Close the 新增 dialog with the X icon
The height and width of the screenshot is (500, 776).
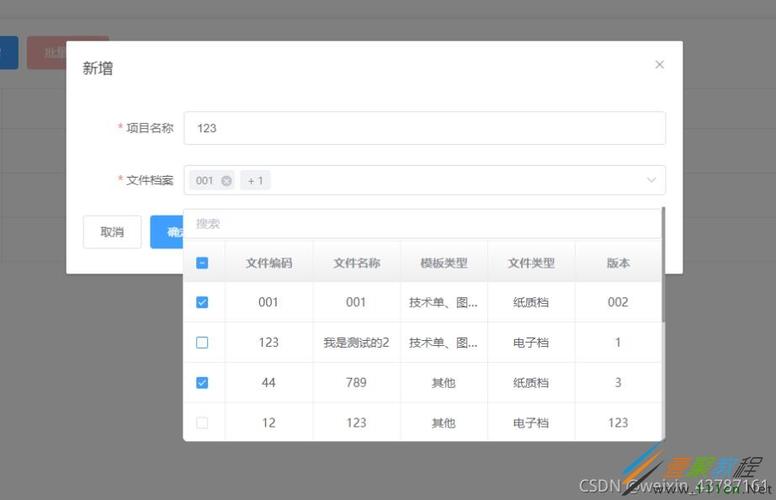pyautogui.click(x=659, y=64)
